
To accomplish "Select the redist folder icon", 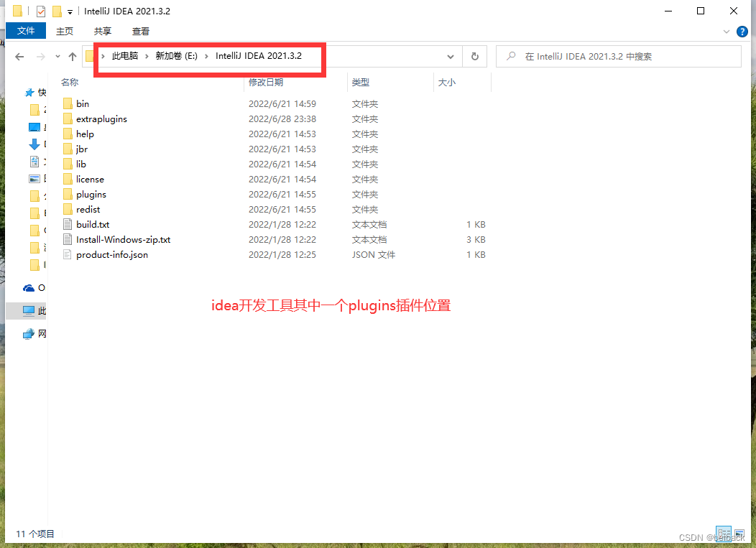I will pyautogui.click(x=68, y=209).
